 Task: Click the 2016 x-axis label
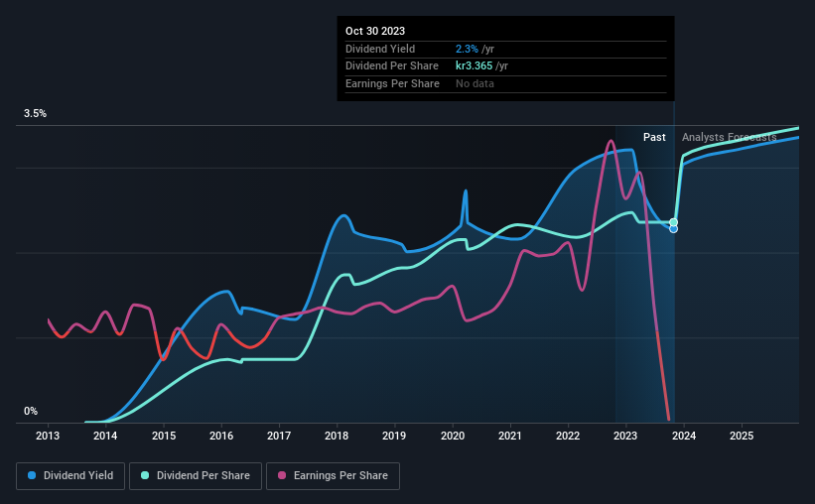coord(221,436)
